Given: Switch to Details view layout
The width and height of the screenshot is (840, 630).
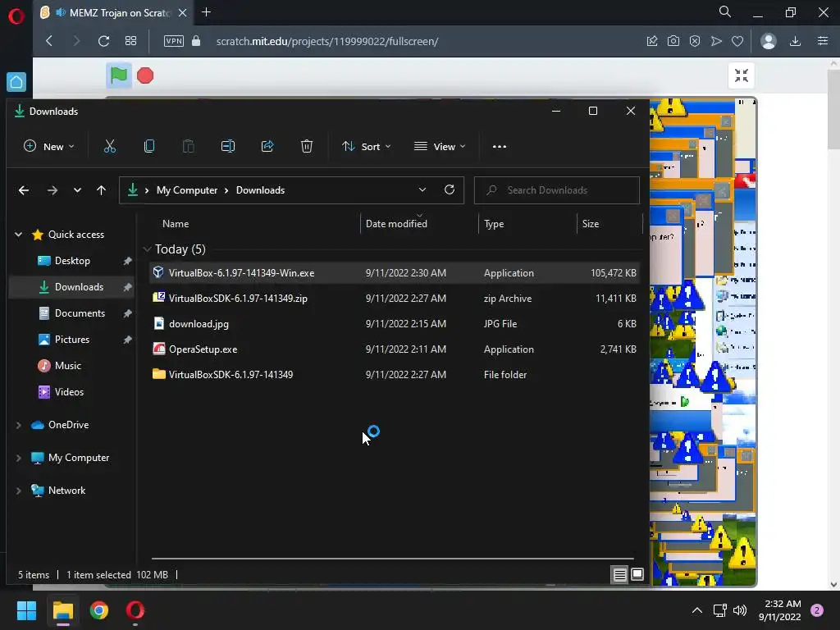Looking at the screenshot, I should click(620, 575).
